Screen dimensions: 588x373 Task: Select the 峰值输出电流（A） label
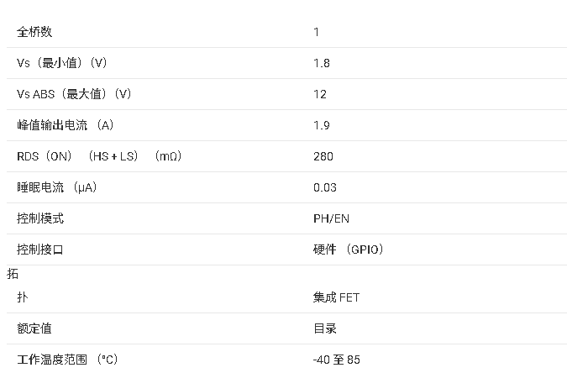point(65,125)
